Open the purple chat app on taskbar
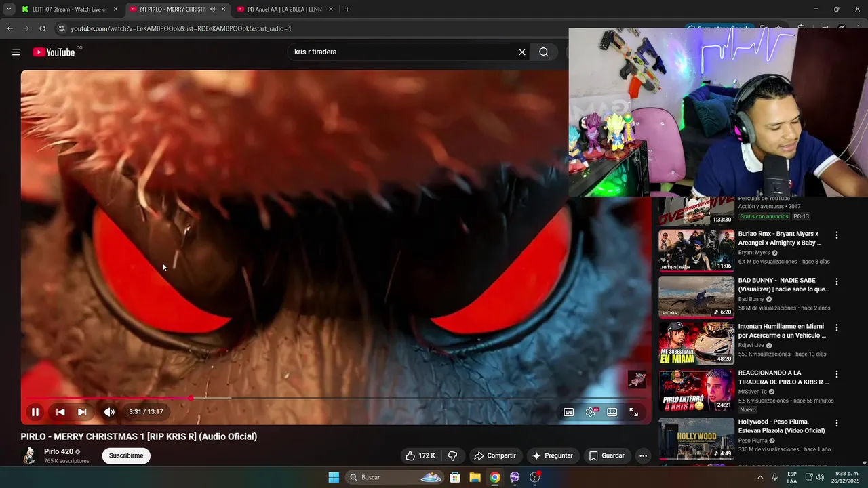 pyautogui.click(x=515, y=477)
